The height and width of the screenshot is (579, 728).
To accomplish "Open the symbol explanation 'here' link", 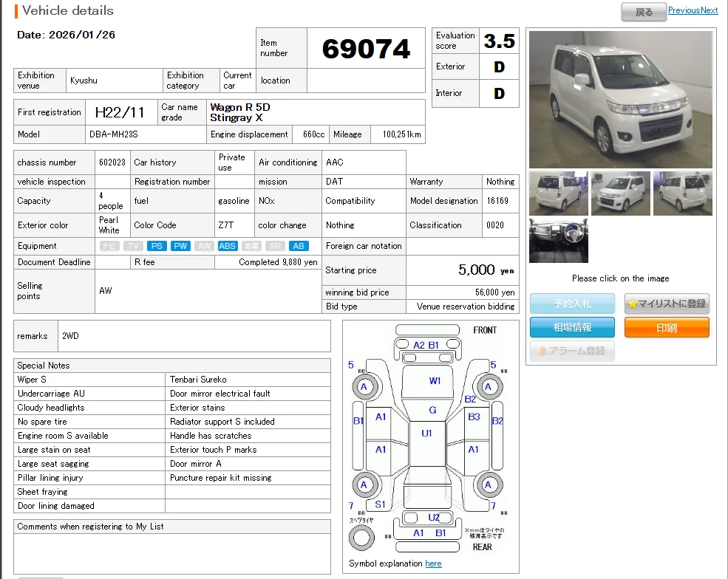I will [433, 563].
